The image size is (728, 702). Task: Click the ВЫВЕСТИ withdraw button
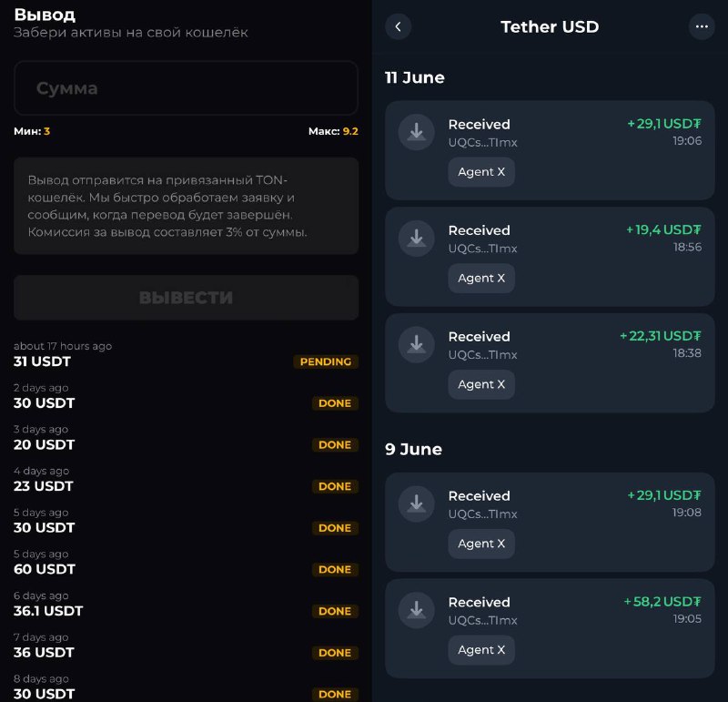pyautogui.click(x=186, y=298)
